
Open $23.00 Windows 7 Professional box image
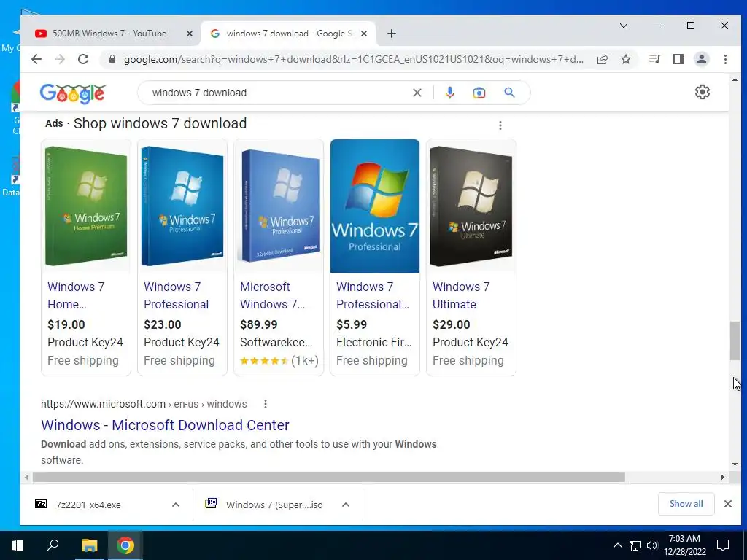(x=182, y=206)
